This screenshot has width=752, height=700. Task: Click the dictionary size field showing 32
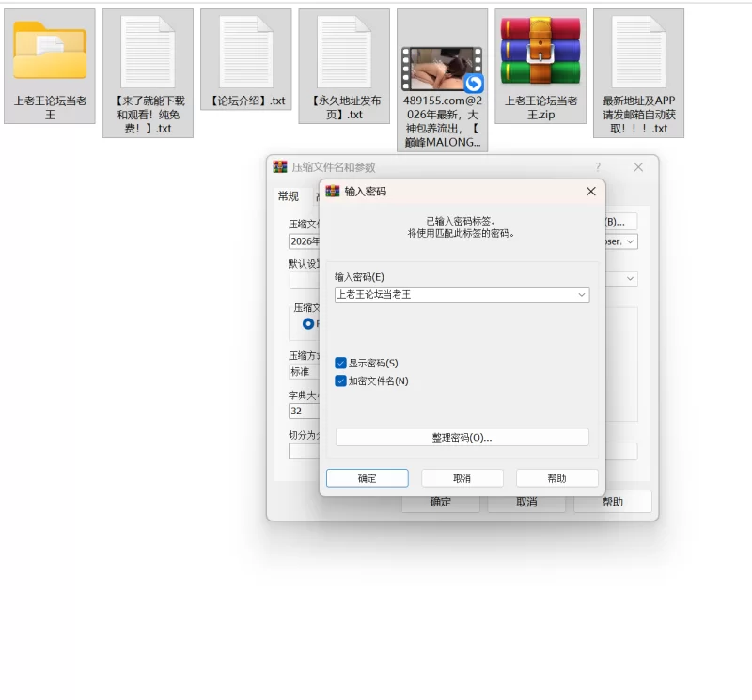click(x=305, y=411)
